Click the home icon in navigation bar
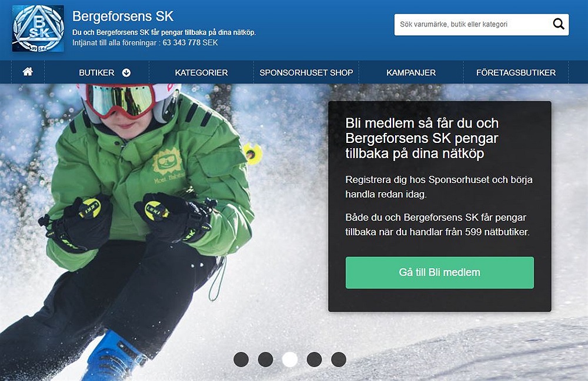The height and width of the screenshot is (381, 588). click(28, 72)
